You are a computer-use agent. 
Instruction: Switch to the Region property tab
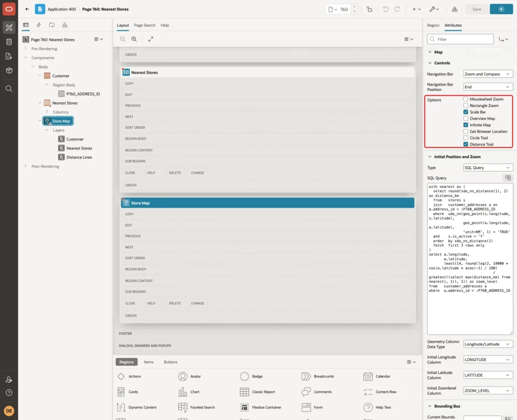point(433,25)
